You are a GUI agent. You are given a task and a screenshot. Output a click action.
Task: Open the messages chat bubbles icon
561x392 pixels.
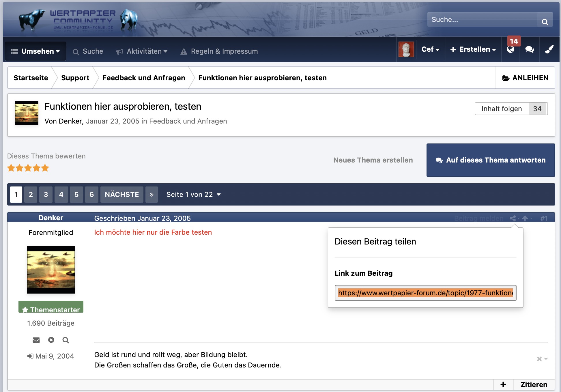(x=529, y=49)
